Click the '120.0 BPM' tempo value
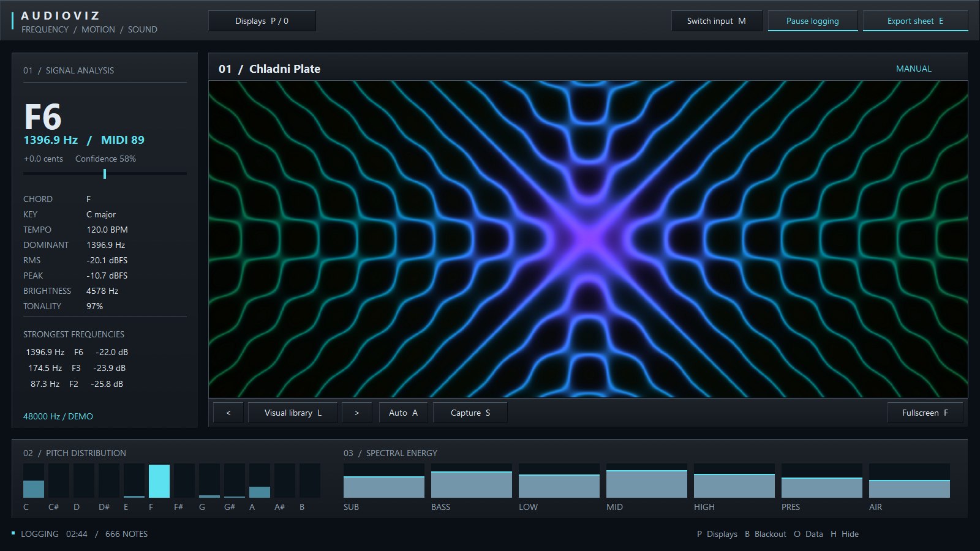 [x=107, y=230]
